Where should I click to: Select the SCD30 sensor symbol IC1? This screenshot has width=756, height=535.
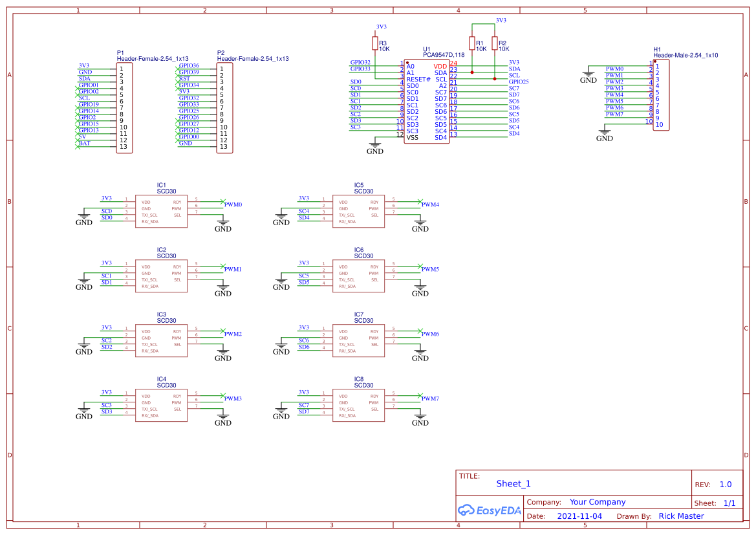click(161, 210)
